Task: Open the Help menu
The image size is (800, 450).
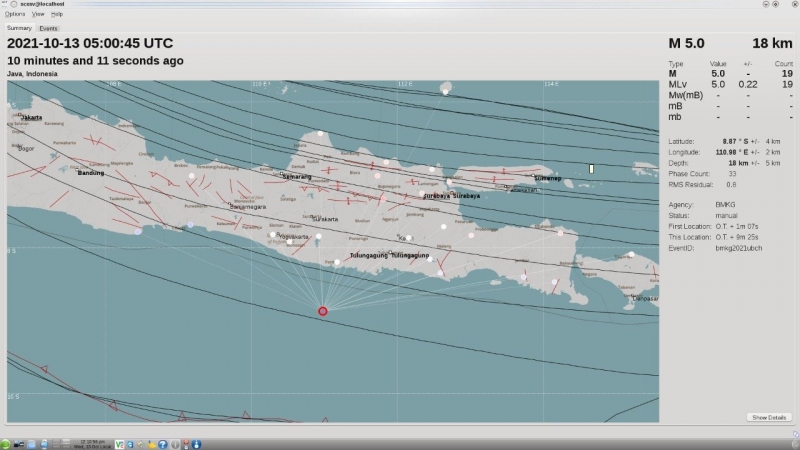Action: coord(57,14)
